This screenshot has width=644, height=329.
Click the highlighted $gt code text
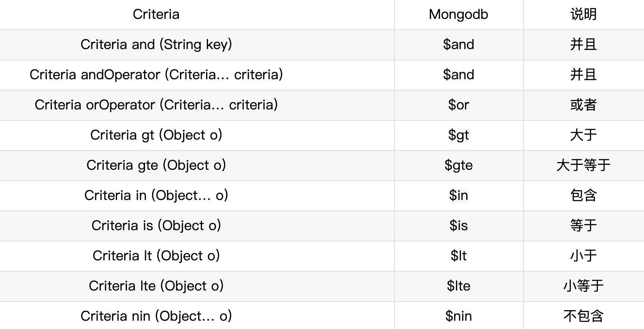coord(458,135)
